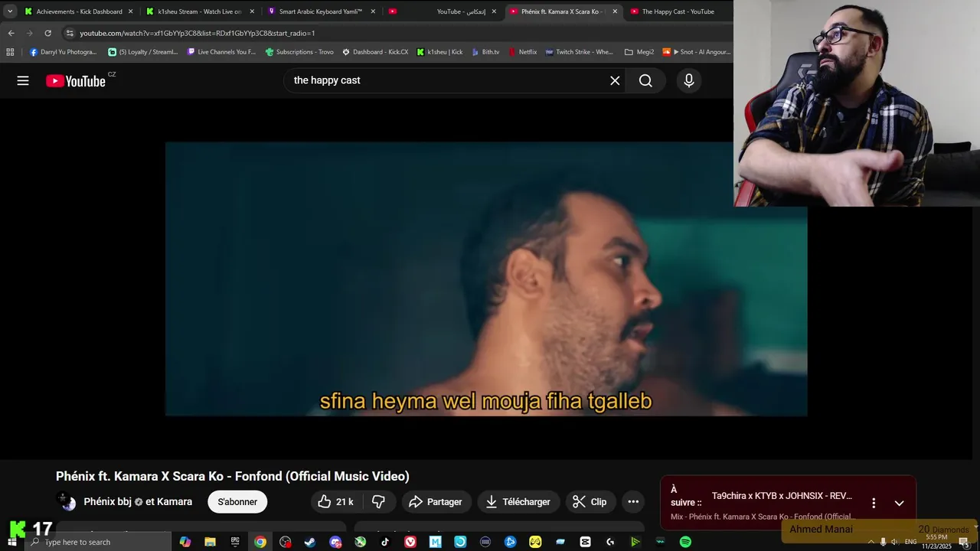
Task: Go to the YouTube home logo
Action: click(x=76, y=81)
